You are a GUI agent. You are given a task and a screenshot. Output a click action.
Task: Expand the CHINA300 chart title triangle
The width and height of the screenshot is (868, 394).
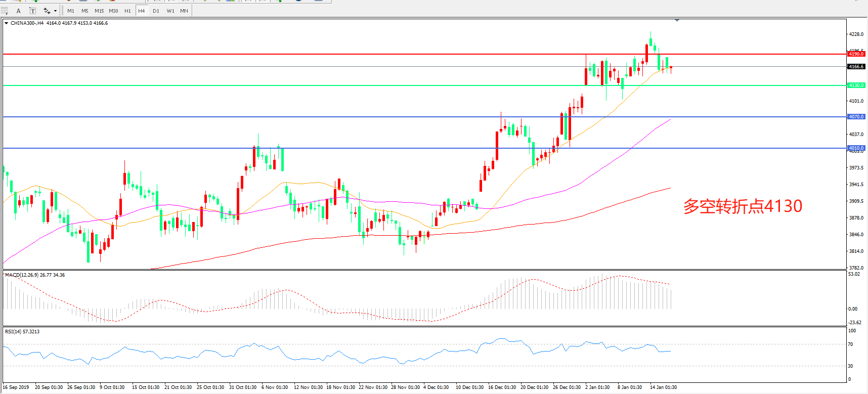6,23
